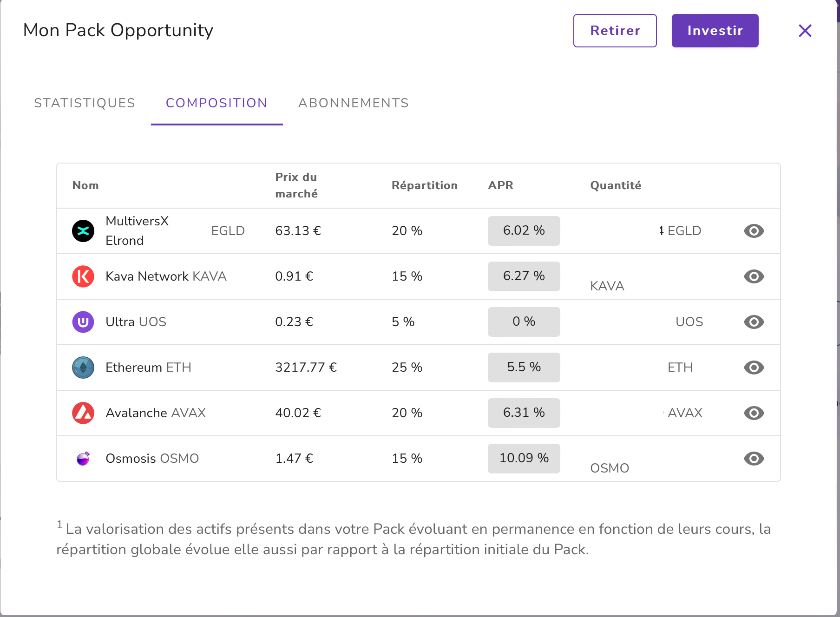Click the AVAX quantity cell

(682, 413)
